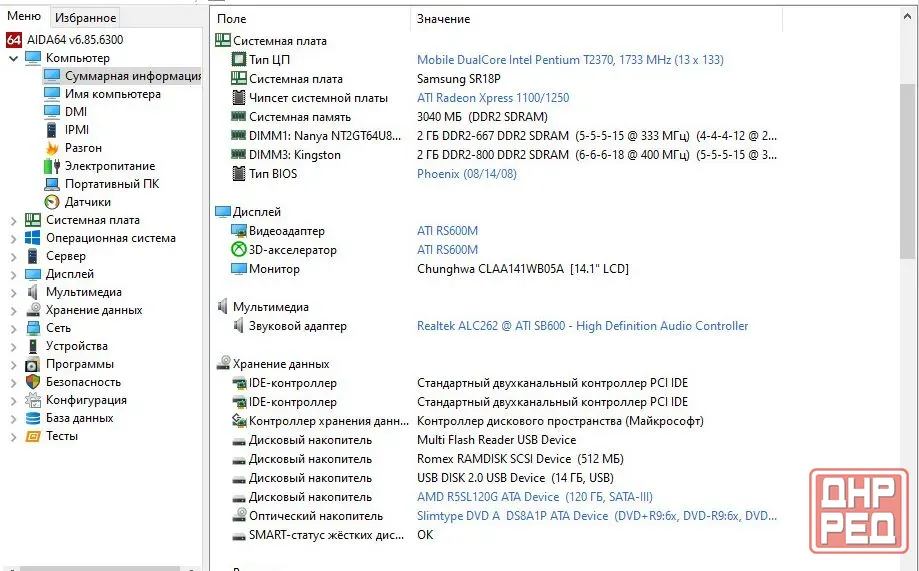Open the Датчики gauge icon
The height and width of the screenshot is (571, 919).
coord(52,202)
